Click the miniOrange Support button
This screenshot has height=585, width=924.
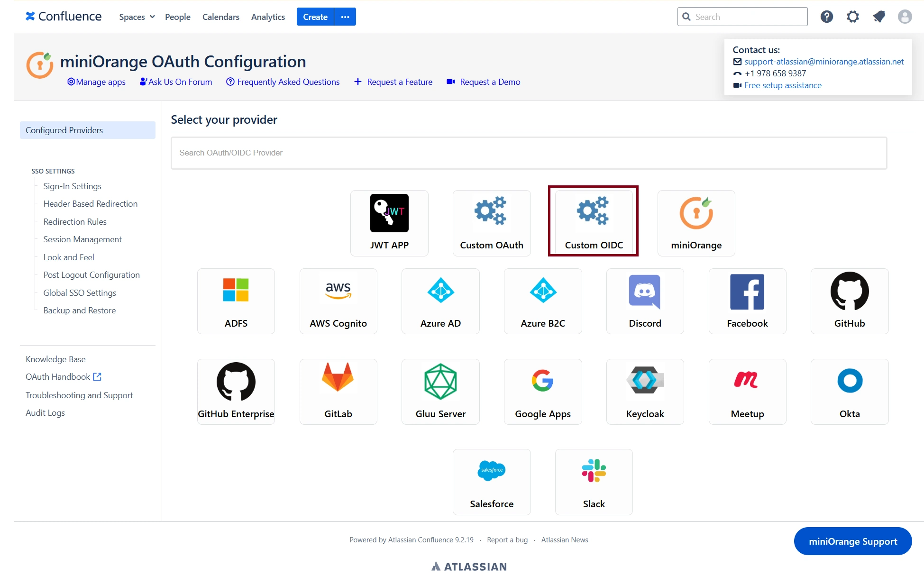853,541
